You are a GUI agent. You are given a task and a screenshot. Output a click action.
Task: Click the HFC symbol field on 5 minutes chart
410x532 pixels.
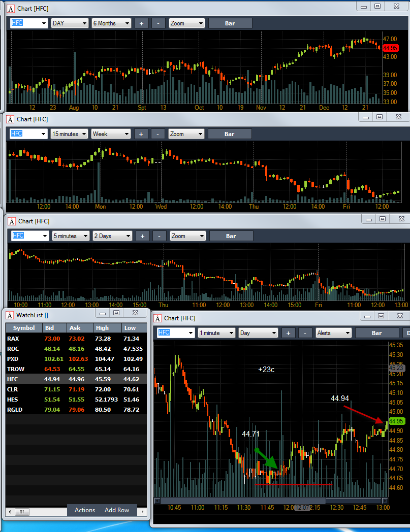tap(30, 236)
